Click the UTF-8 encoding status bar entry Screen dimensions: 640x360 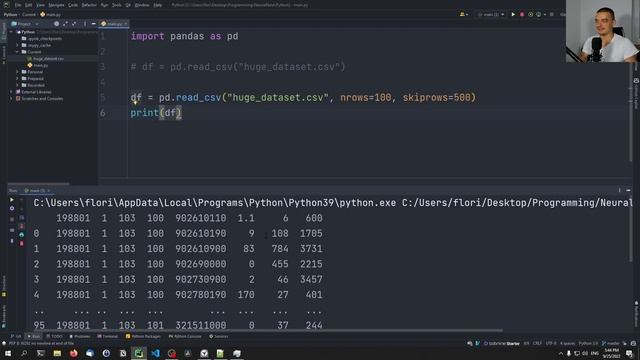click(x=551, y=344)
